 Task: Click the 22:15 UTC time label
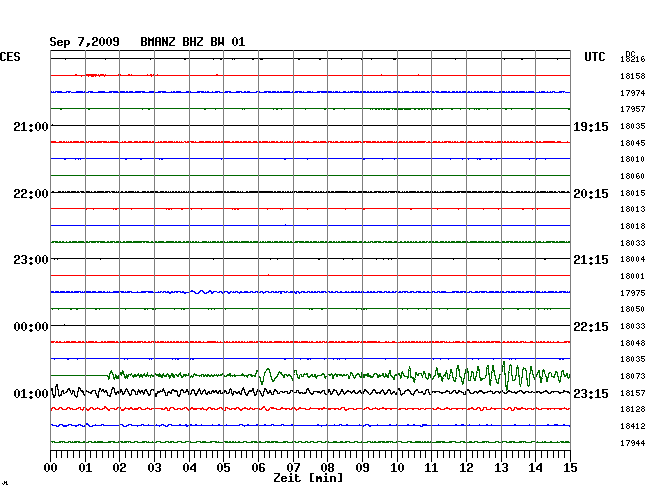591,327
